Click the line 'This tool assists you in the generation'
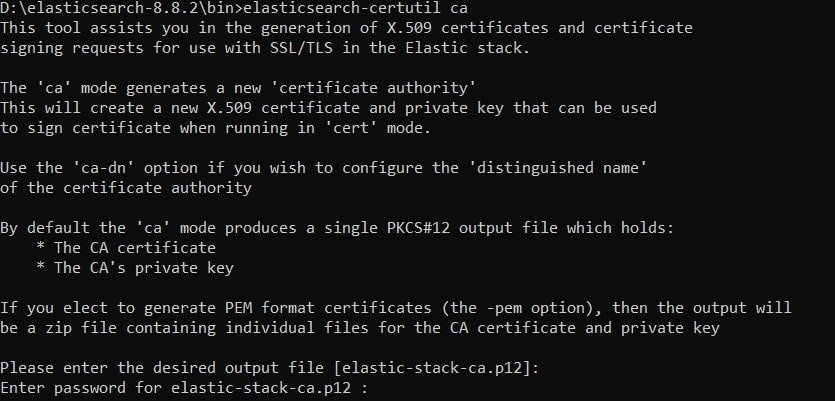Viewport: 835px width, 401px height. [346, 28]
